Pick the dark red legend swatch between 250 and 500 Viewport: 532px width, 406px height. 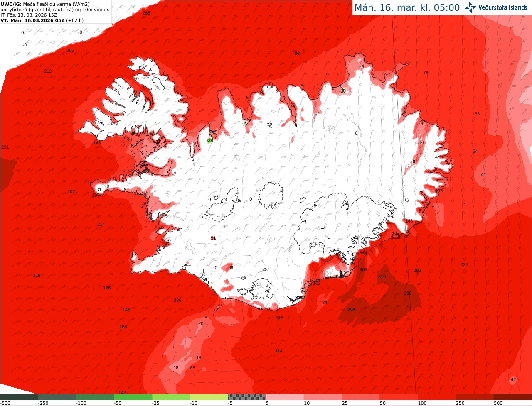[x=475, y=397]
